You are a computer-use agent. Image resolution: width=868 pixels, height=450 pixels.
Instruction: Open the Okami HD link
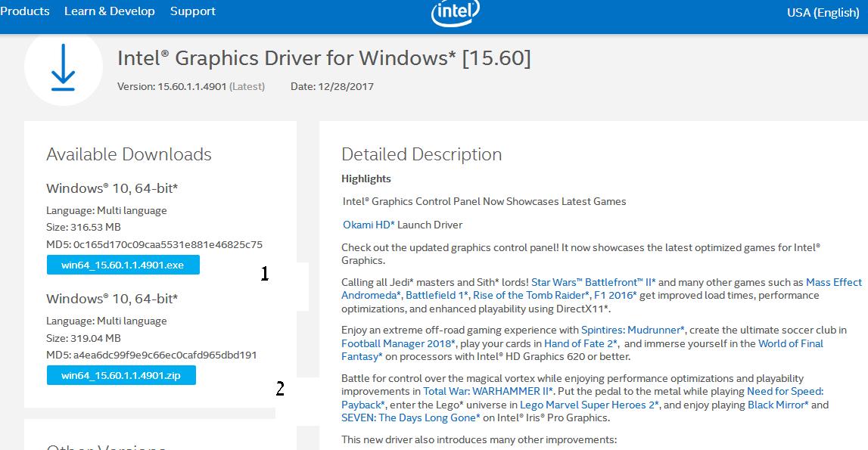tap(369, 225)
